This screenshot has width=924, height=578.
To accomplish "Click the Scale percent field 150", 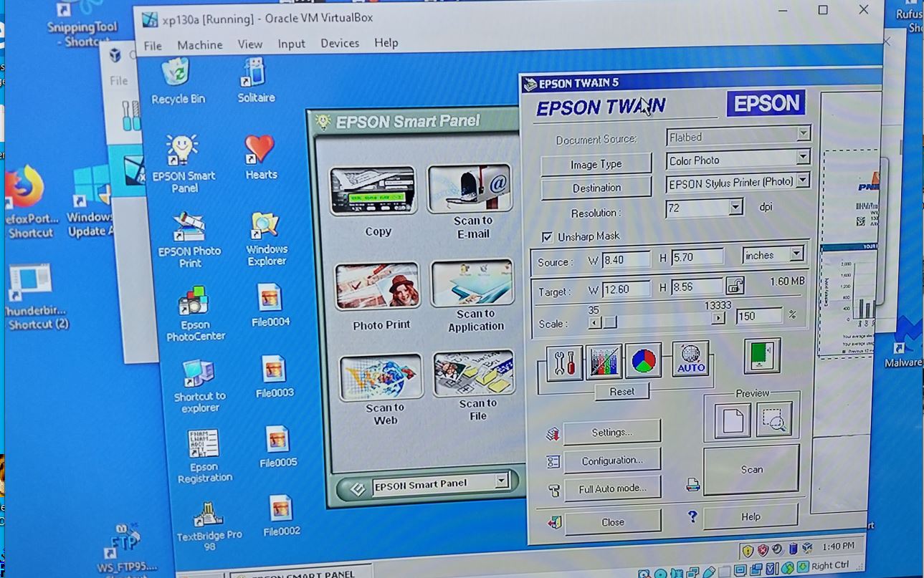I will pyautogui.click(x=758, y=316).
